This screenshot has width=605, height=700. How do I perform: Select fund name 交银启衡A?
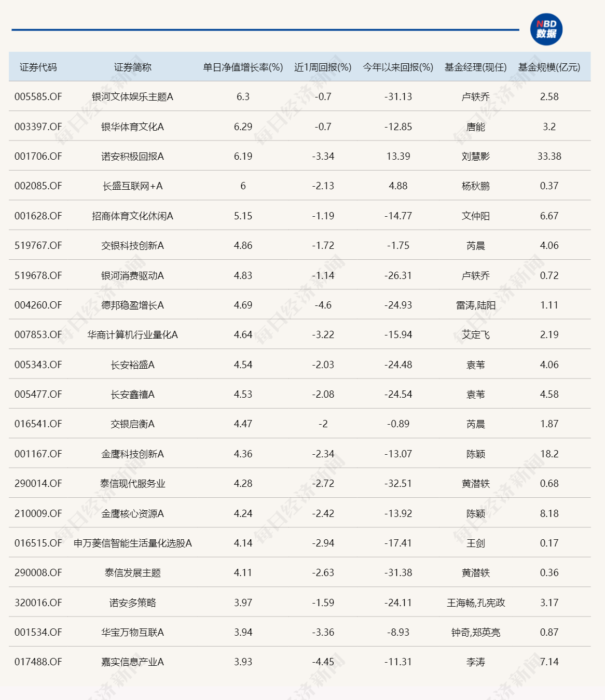pos(133,424)
